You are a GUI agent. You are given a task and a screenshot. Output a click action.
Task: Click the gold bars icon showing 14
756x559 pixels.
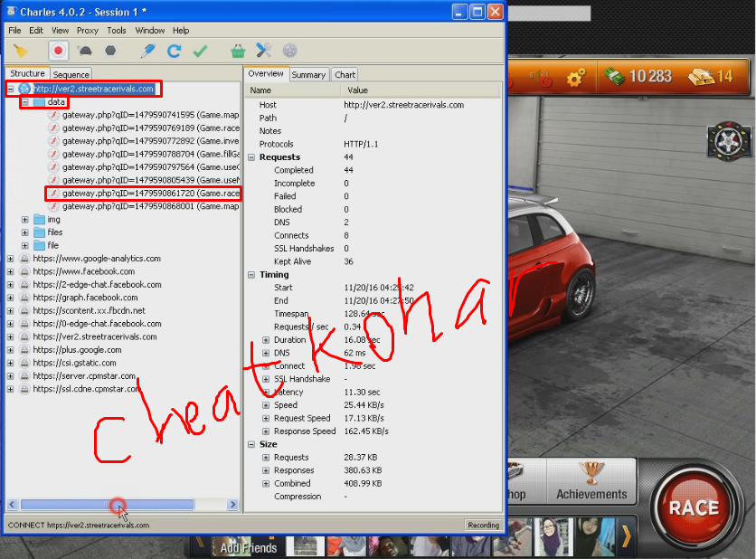701,76
